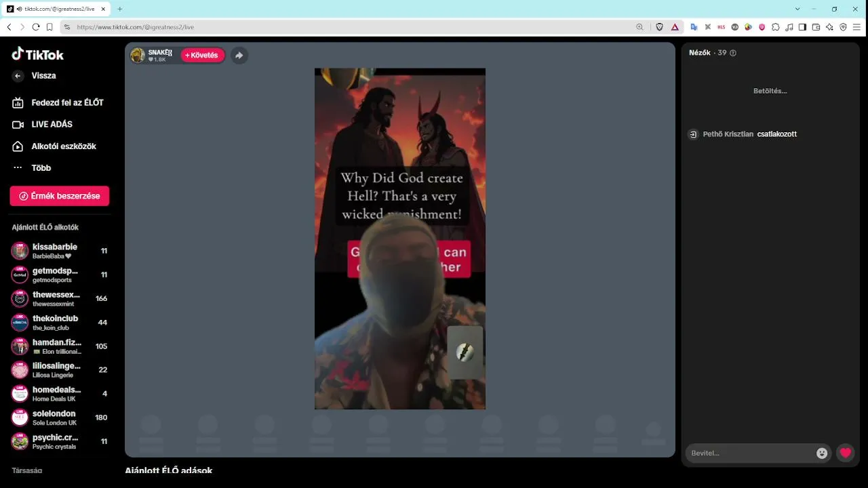Bookmark this page
The image size is (868, 488).
(50, 27)
